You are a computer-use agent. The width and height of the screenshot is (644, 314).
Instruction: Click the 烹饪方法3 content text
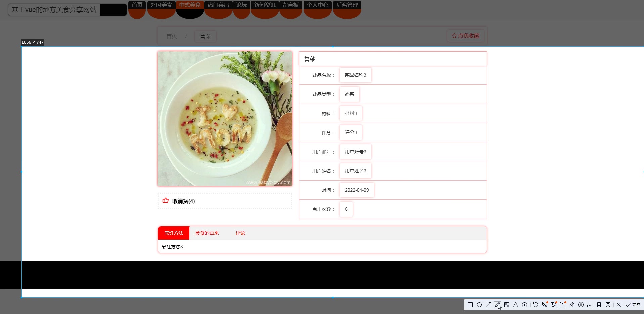[x=172, y=247]
